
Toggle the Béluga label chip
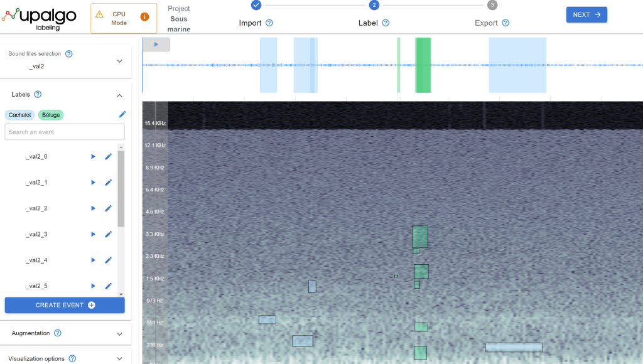tap(51, 115)
